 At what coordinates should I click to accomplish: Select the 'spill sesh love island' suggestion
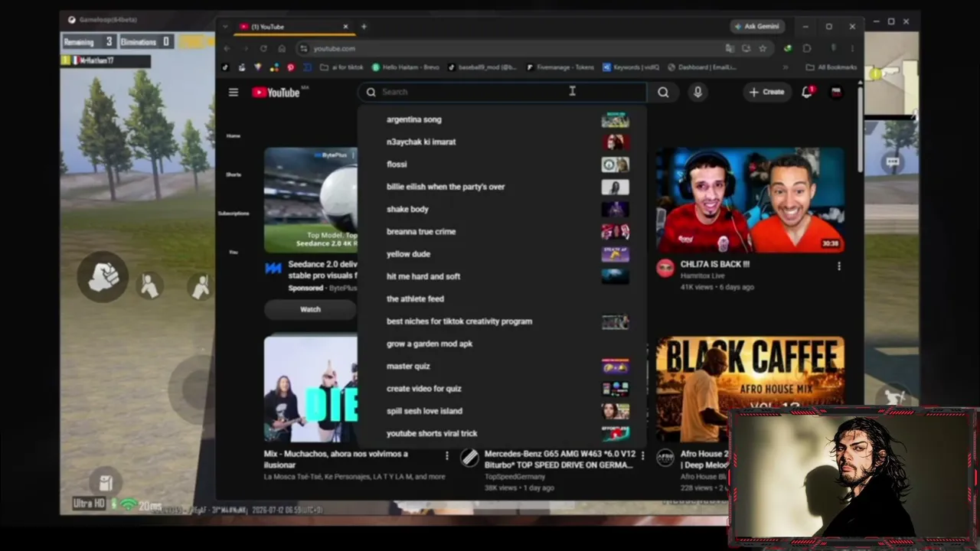point(502,412)
